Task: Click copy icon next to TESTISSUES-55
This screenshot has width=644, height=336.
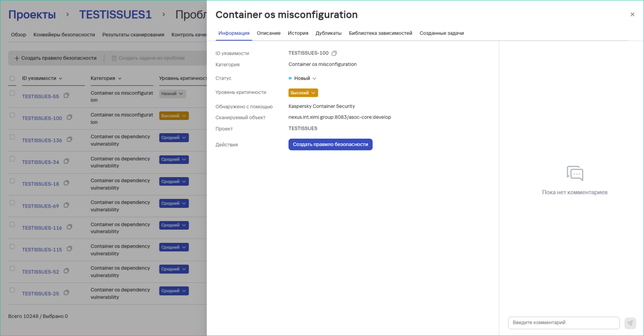Action: pos(66,95)
